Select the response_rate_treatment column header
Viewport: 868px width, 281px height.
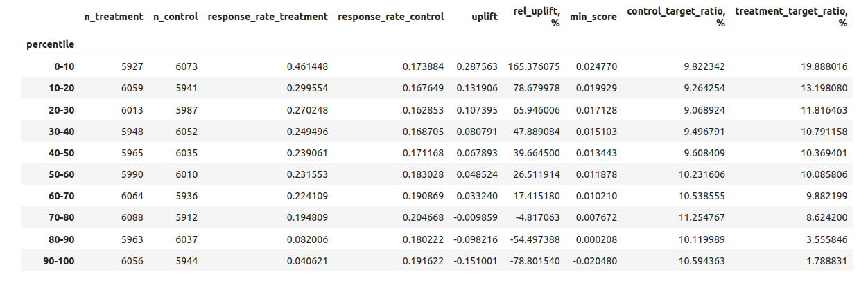268,17
